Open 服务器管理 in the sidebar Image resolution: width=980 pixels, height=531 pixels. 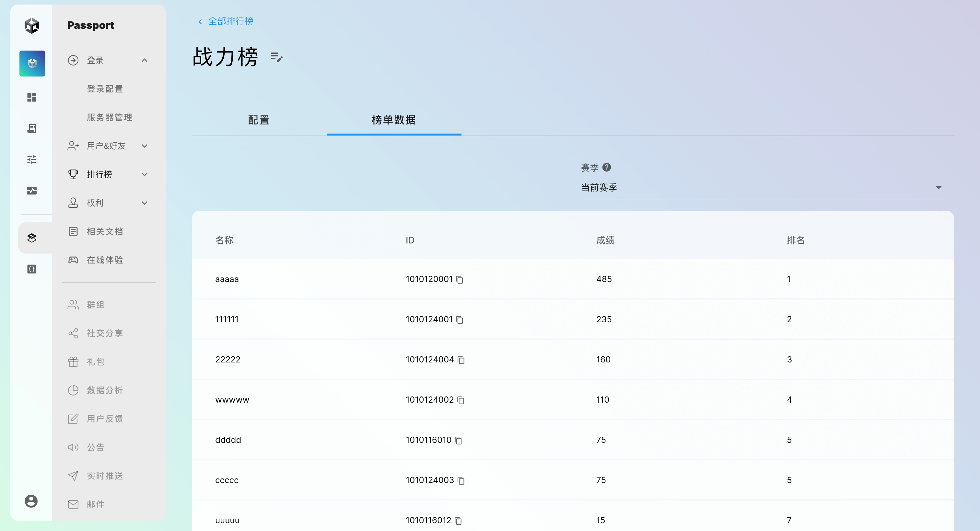pyautogui.click(x=110, y=117)
